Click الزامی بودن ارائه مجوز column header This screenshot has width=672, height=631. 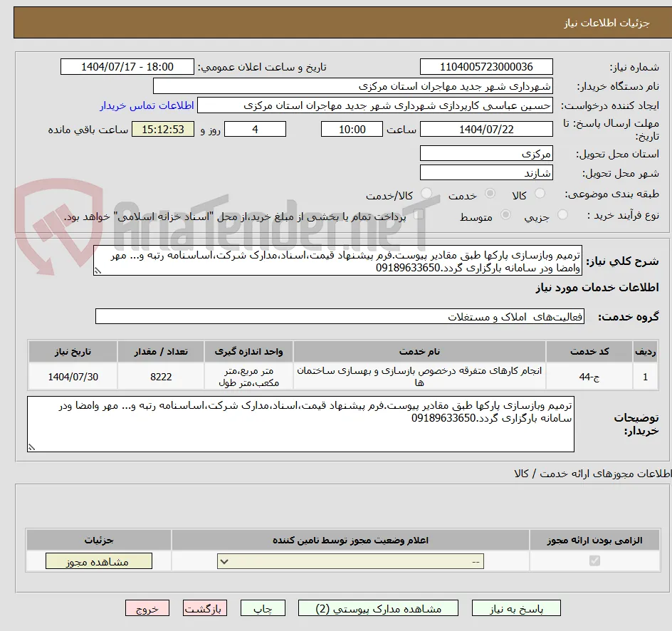(595, 540)
